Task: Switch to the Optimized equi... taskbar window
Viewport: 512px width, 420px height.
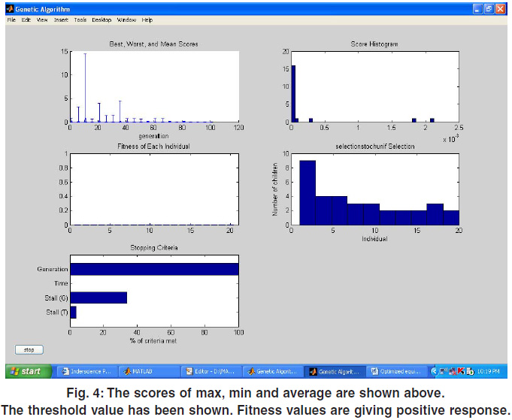Action: pos(398,371)
